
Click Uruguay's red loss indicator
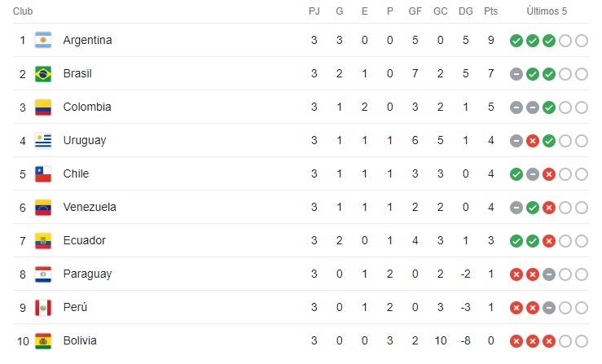click(x=533, y=141)
